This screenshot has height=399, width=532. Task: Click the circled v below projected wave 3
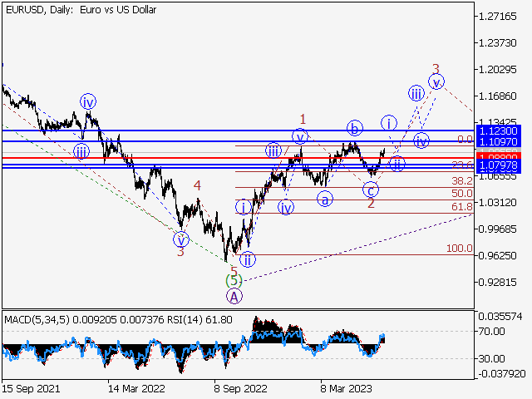click(436, 82)
